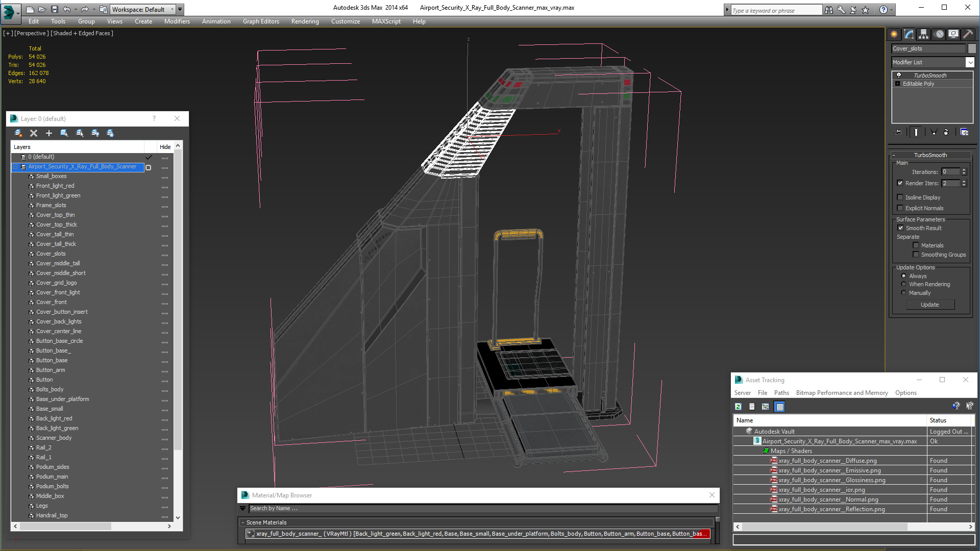Click the Update button in TurboSmooth
This screenshot has width=980, height=551.
[x=929, y=305]
